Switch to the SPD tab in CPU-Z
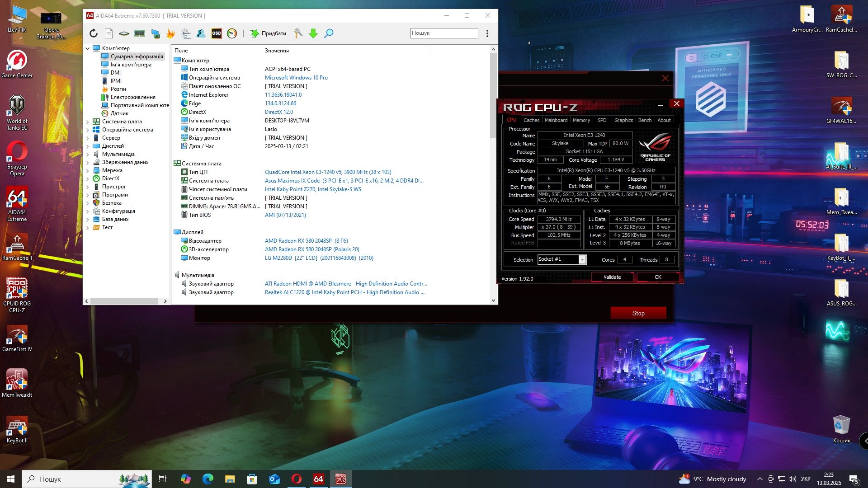Viewport: 868px width, 488px height. pos(602,120)
